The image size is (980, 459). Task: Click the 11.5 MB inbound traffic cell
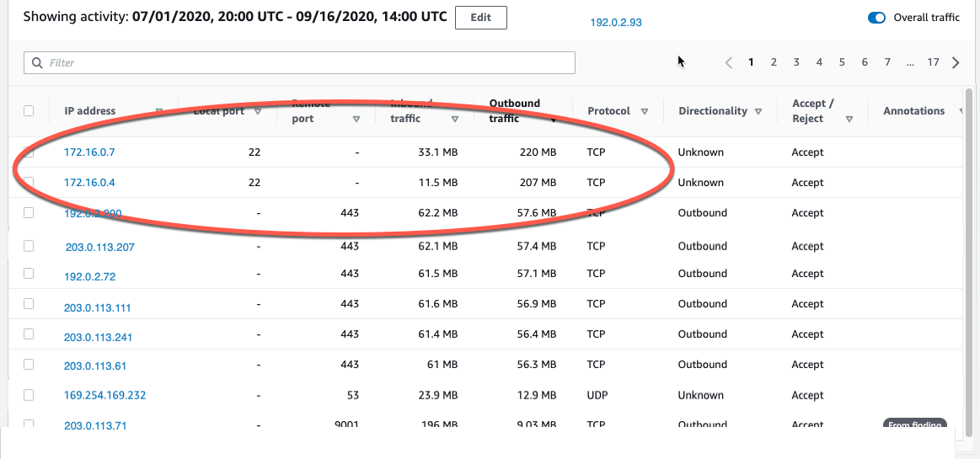438,183
